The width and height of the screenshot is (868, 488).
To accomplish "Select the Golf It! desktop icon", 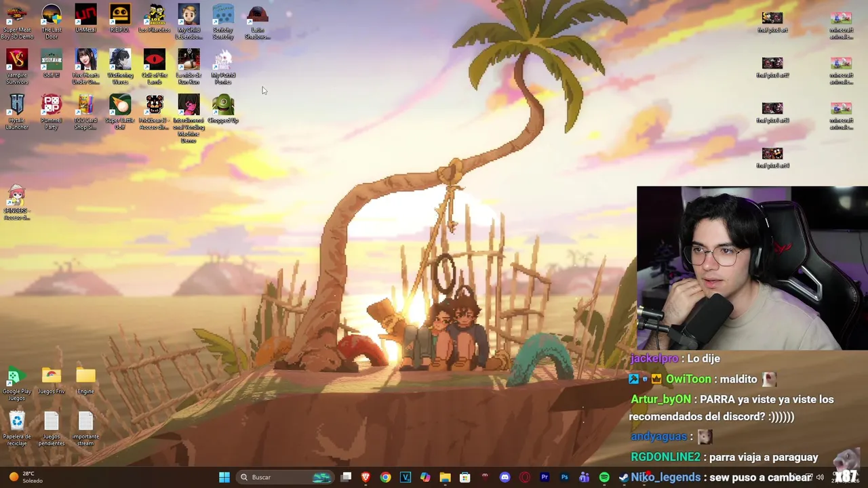I will (x=52, y=64).
